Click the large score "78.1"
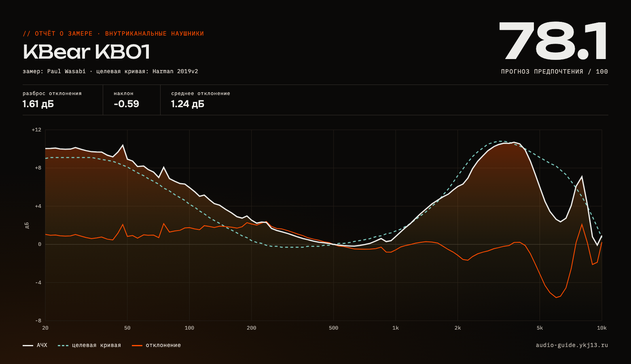 click(x=553, y=41)
